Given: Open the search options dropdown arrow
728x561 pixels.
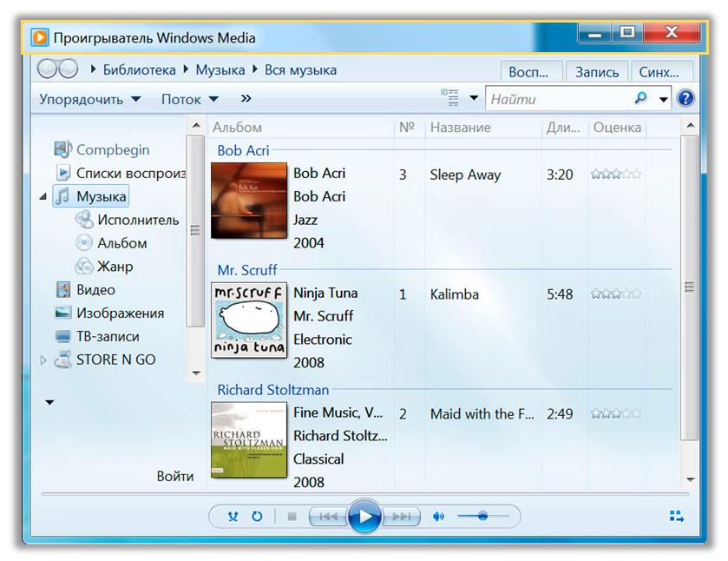Looking at the screenshot, I should point(664,99).
